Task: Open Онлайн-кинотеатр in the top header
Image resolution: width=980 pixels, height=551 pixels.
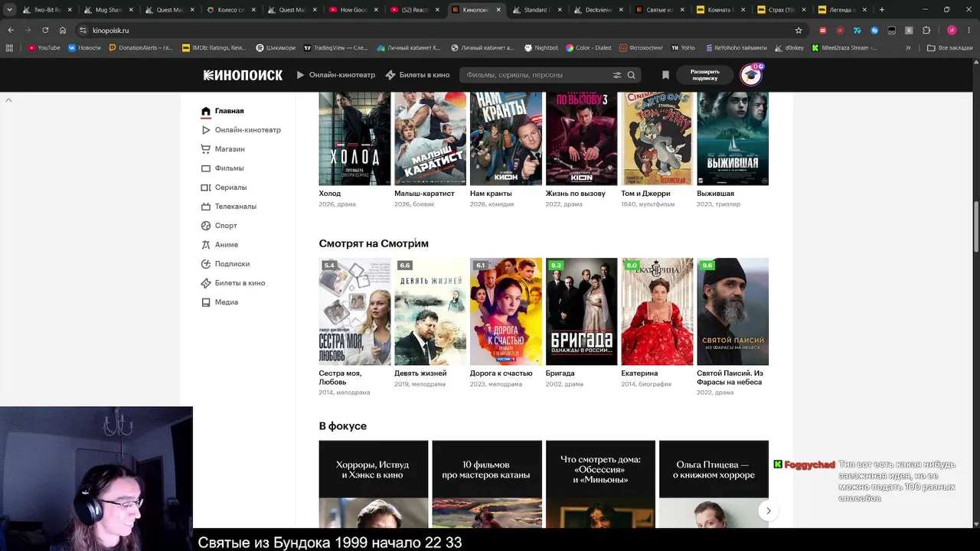Action: click(335, 75)
